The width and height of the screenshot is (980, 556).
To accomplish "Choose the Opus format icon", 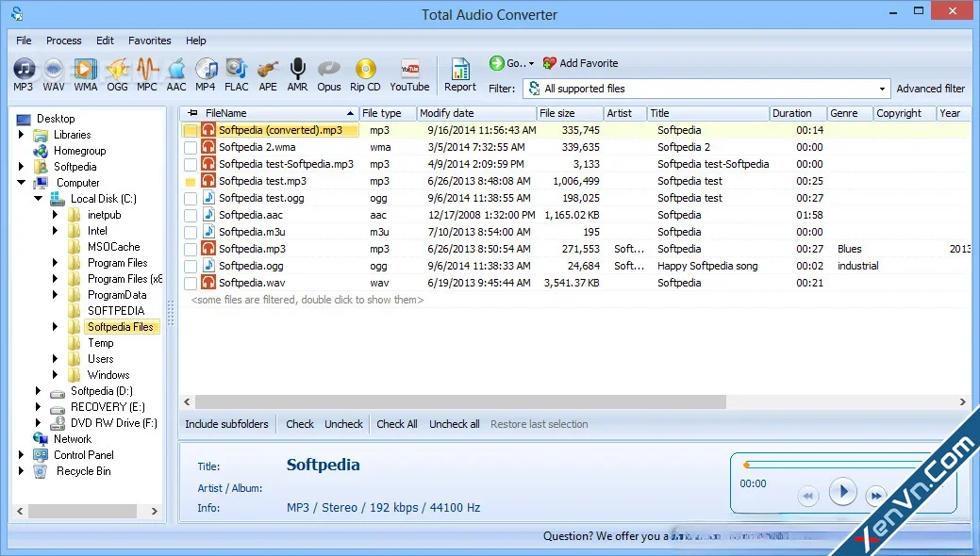I will [329, 68].
